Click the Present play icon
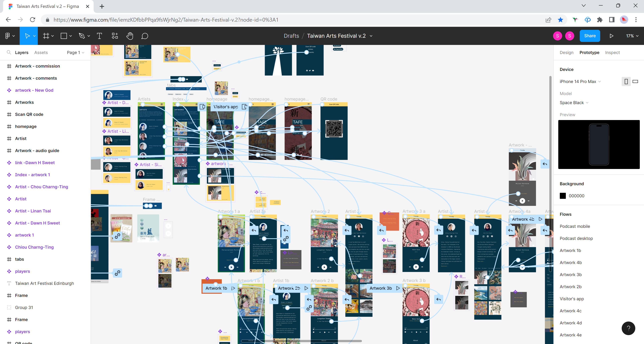The image size is (644, 344). tap(611, 36)
